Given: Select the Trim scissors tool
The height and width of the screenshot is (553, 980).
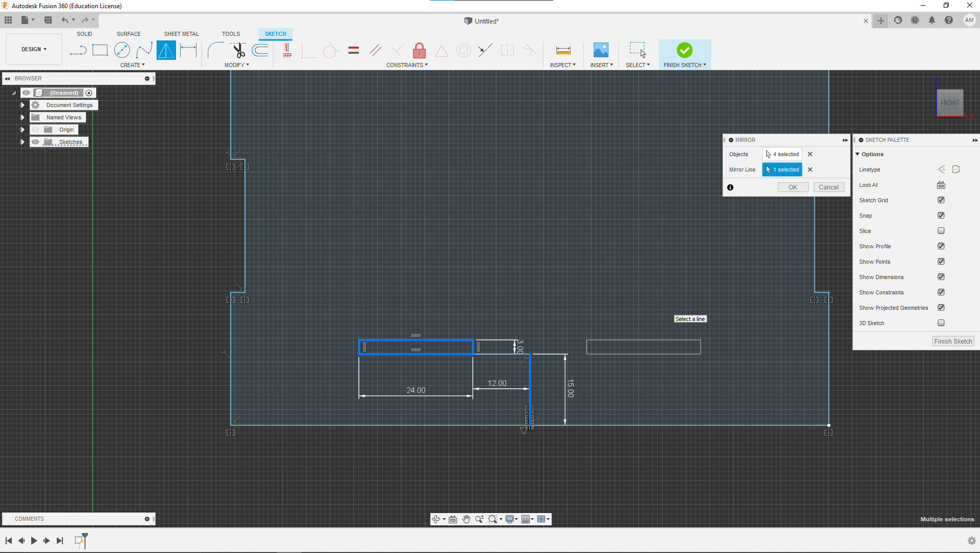Looking at the screenshot, I should coord(238,50).
